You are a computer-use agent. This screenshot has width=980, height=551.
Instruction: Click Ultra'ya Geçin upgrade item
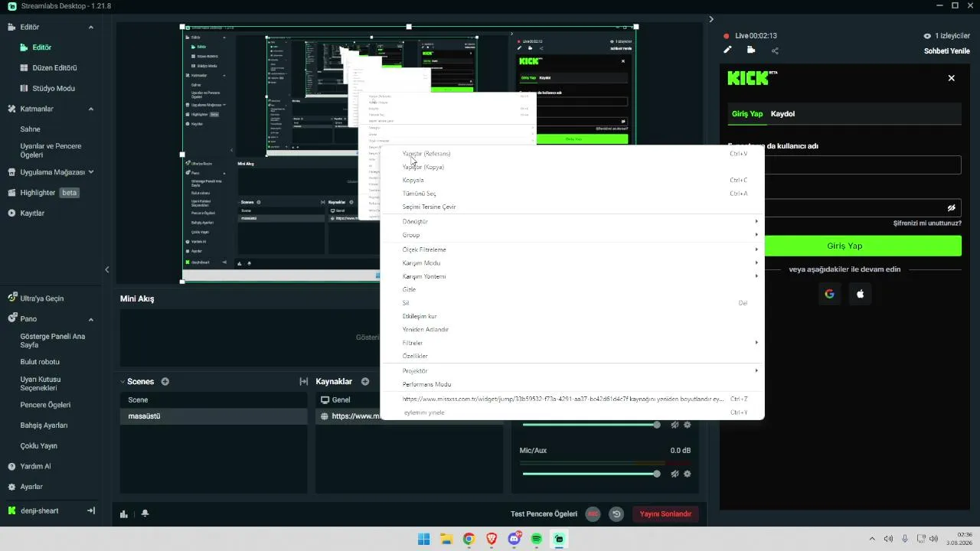[42, 298]
